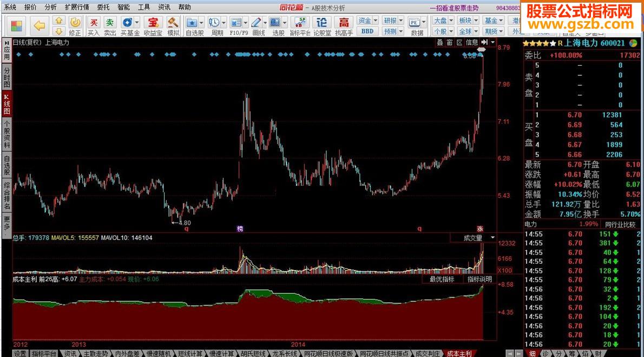Open 自选股 in the left sidebar
Screen dimensions: 644x357
click(6, 165)
